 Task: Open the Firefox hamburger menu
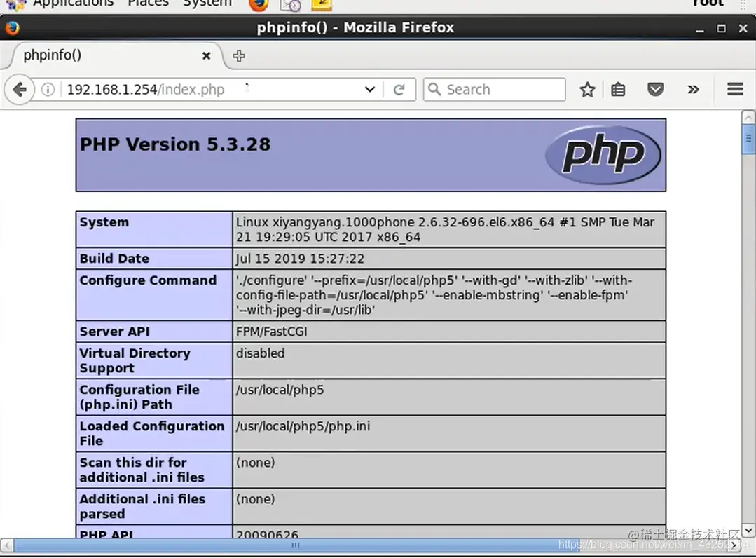pyautogui.click(x=735, y=90)
